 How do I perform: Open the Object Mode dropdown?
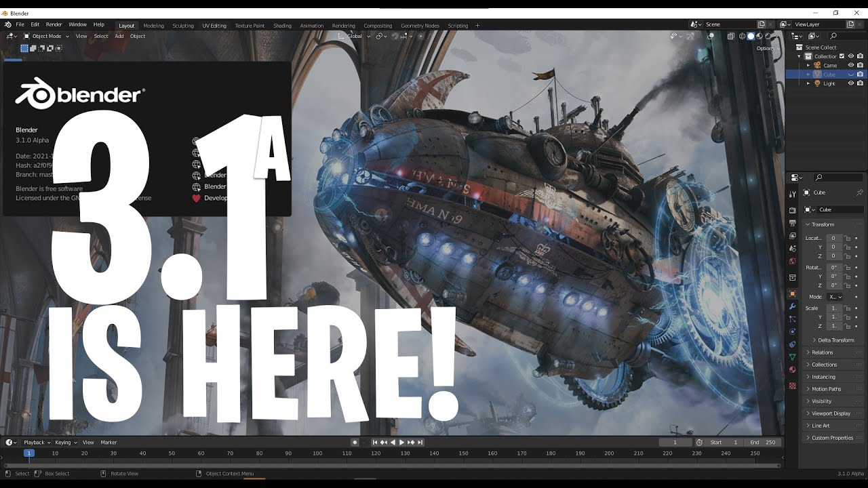point(46,36)
